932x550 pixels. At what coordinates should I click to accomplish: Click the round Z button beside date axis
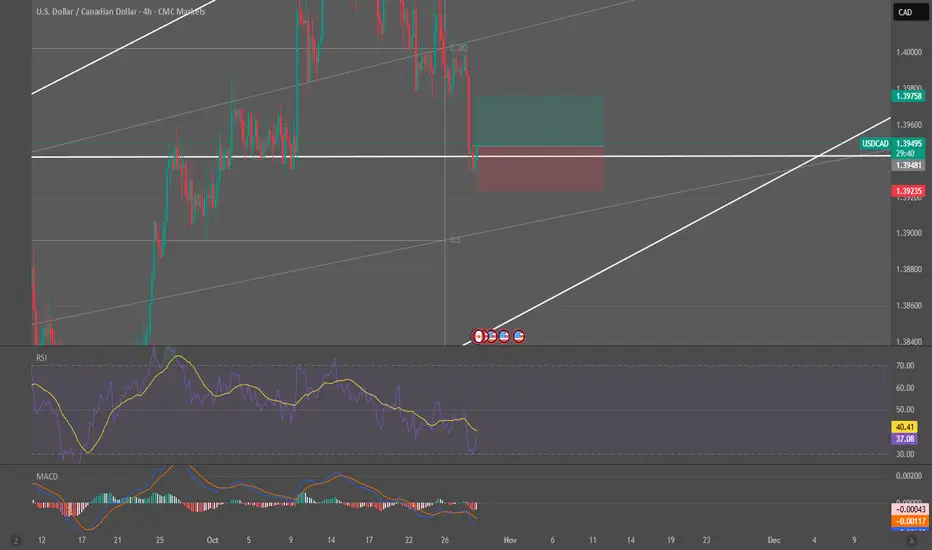16,540
